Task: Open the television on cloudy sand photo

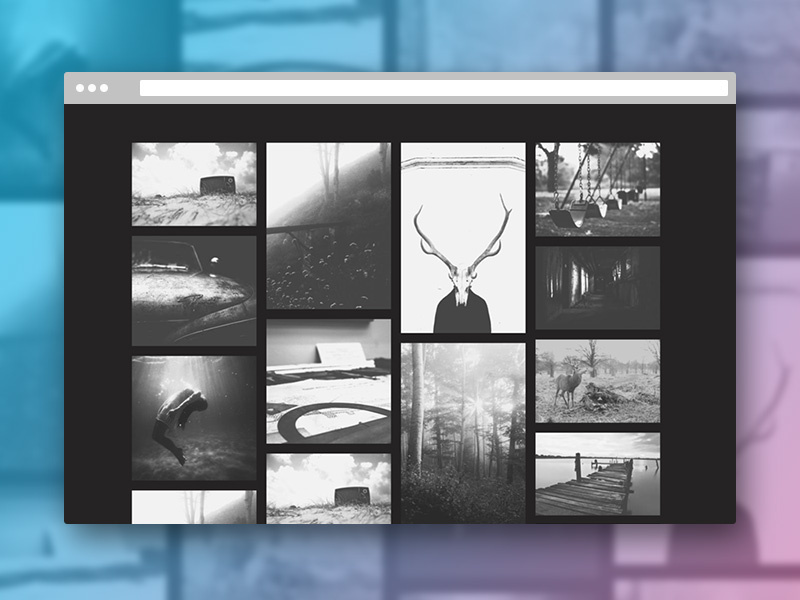Action: click(326, 490)
